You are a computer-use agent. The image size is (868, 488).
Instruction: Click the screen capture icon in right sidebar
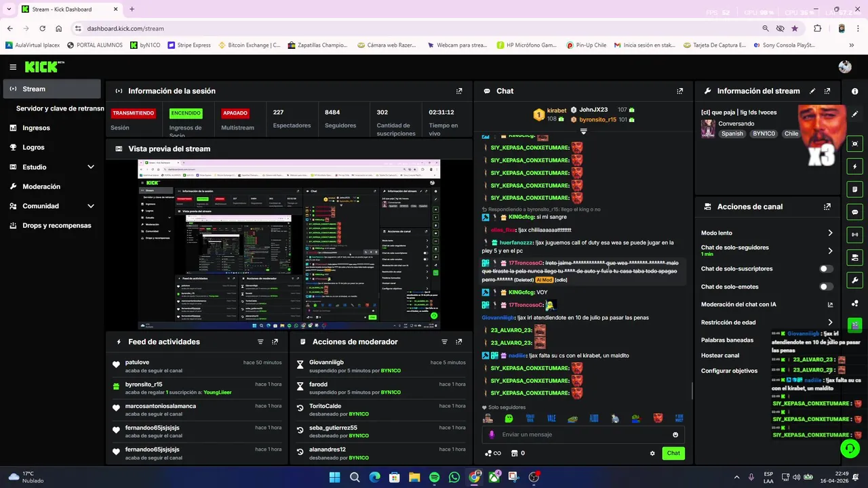[854, 143]
